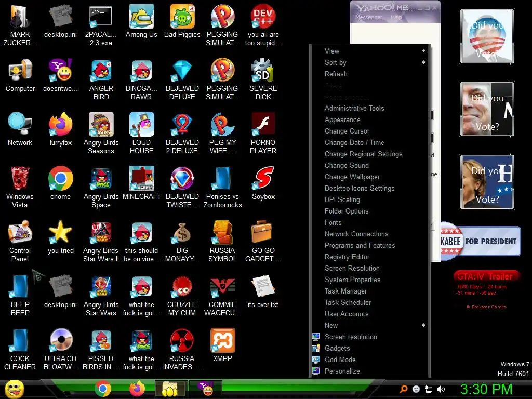Click the Hillary Did you Vote gadget
532x399 pixels.
pos(487,182)
